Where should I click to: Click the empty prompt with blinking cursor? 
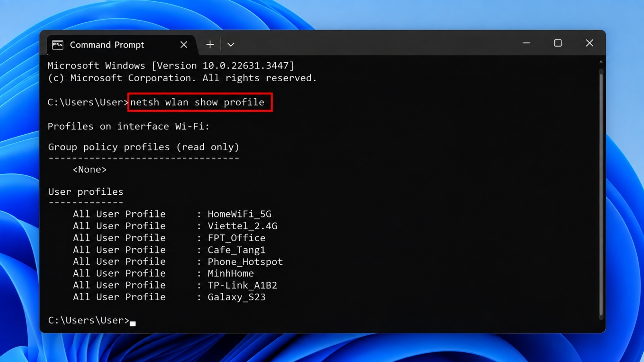92,321
